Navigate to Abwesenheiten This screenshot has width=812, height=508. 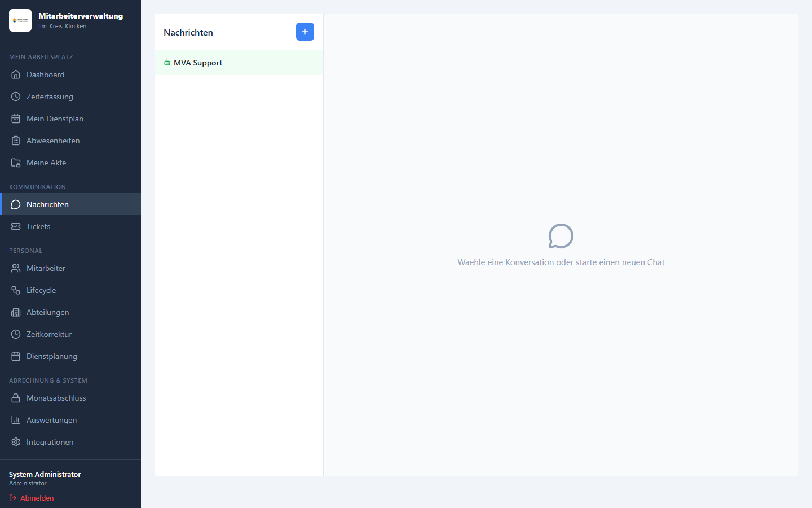(x=70, y=141)
